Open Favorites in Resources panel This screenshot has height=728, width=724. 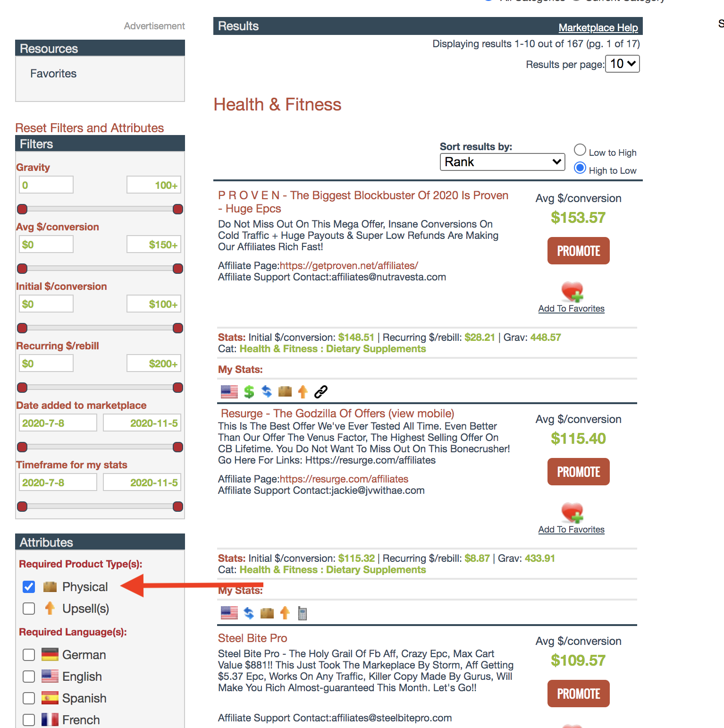(x=53, y=74)
